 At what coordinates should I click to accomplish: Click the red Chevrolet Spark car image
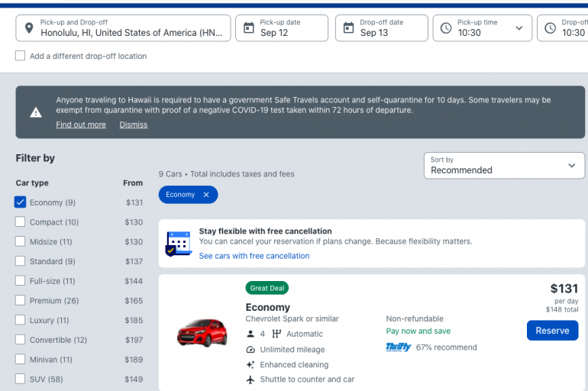pyautogui.click(x=202, y=332)
